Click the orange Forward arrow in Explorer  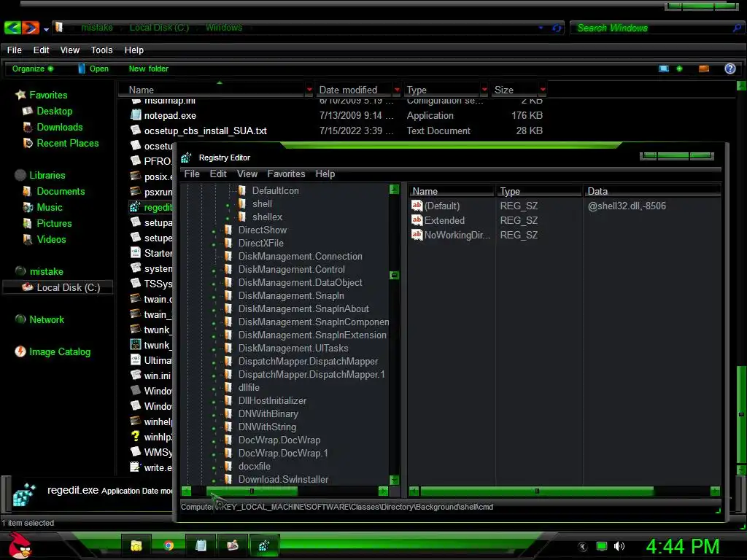(x=31, y=28)
